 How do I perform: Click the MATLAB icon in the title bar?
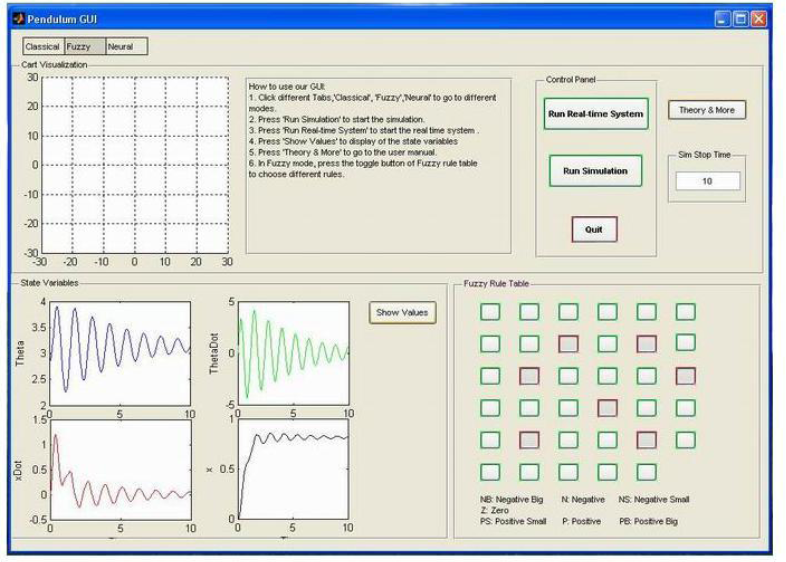tap(17, 19)
